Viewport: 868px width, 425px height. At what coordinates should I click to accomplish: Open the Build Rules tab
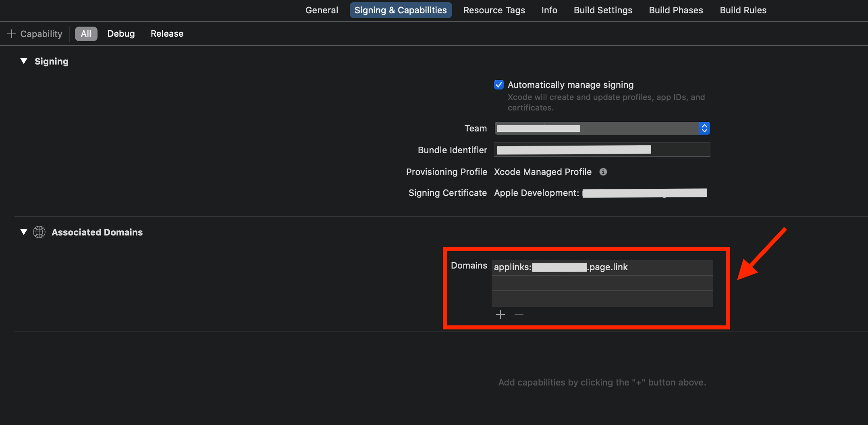pos(743,10)
